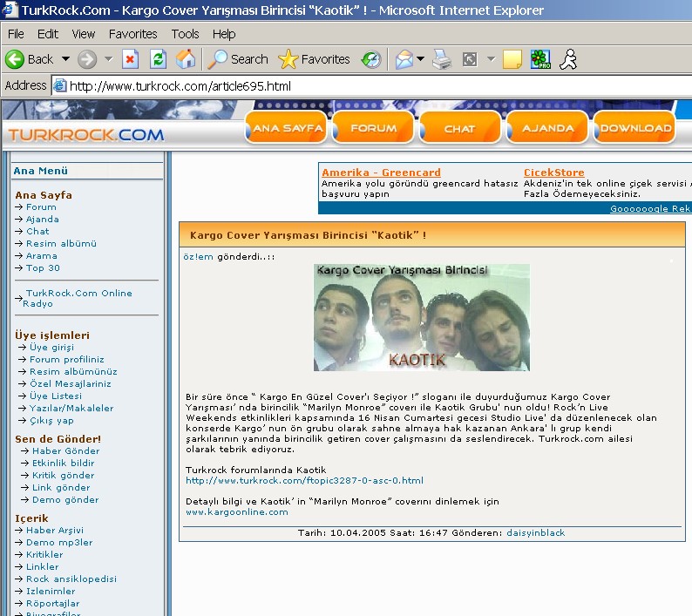Viewport: 692px width, 616px height.
Task: Refresh the page with green arrows icon
Action: pos(158,59)
